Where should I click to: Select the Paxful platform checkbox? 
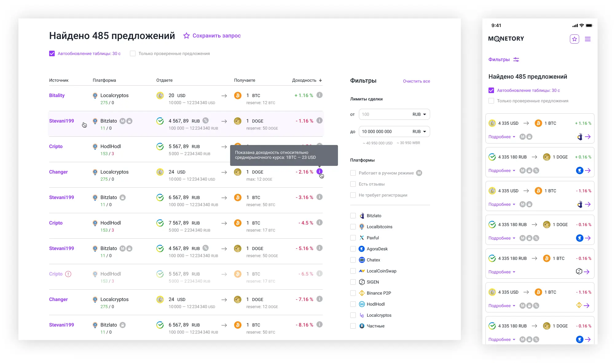click(x=353, y=238)
